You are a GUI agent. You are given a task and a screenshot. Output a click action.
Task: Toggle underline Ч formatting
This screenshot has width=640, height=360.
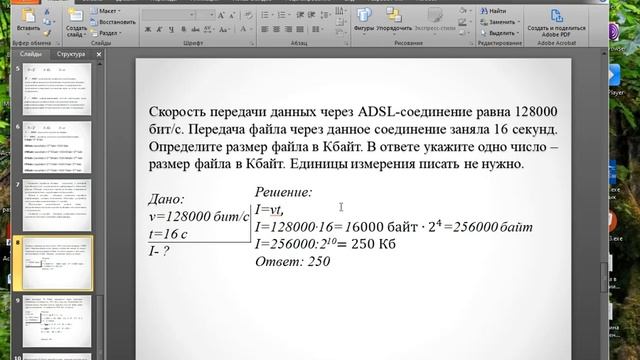click(x=171, y=29)
